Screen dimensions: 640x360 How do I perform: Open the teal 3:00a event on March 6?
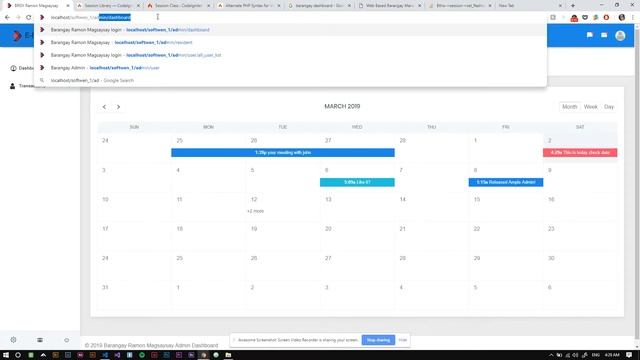(357, 182)
